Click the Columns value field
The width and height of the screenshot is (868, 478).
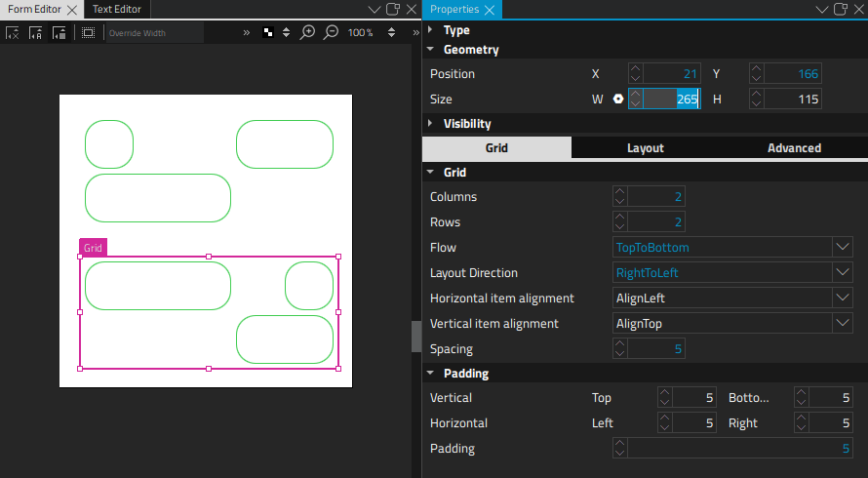click(656, 197)
